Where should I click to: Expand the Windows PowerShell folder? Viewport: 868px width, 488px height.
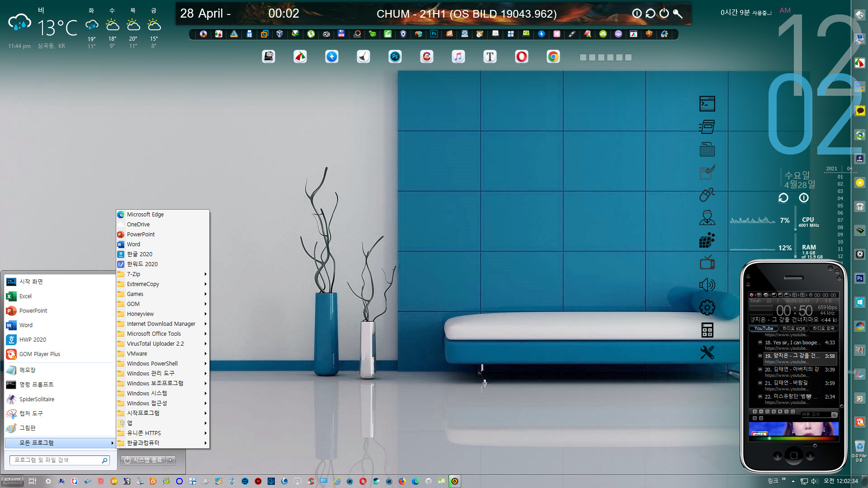click(162, 364)
